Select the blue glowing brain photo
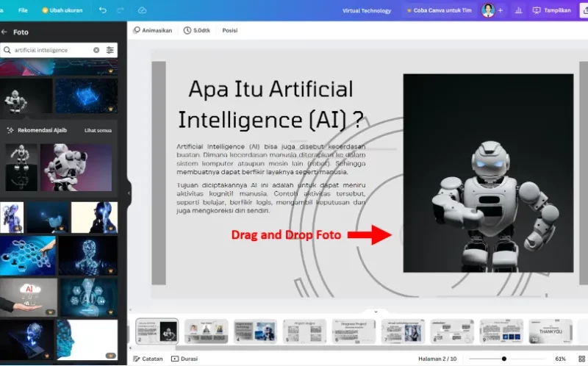Viewport: 588px width, 366px height. coord(87,96)
